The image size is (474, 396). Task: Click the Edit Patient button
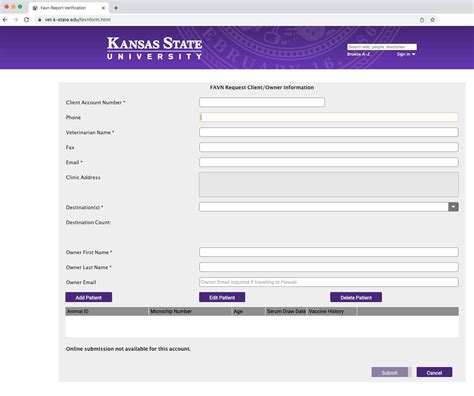point(222,297)
